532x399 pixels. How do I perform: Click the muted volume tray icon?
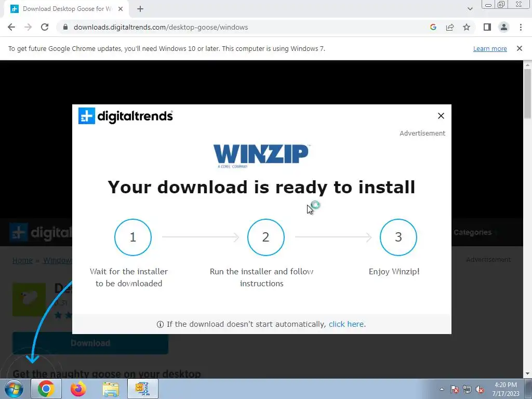(480, 389)
